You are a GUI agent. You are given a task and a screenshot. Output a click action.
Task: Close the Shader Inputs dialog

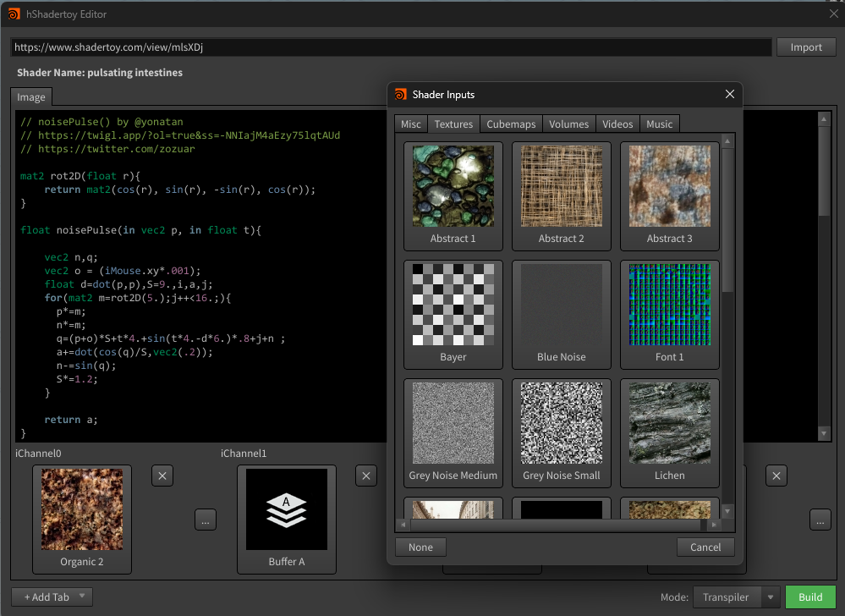730,94
